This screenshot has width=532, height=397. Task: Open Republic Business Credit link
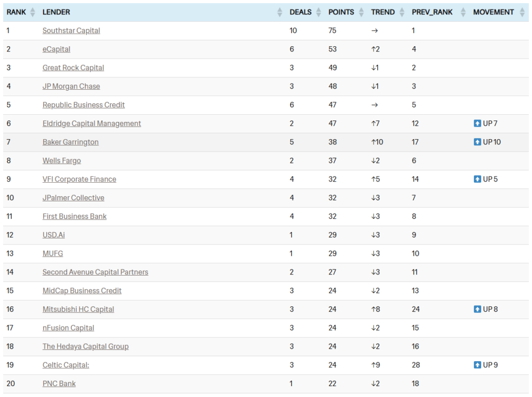pyautogui.click(x=84, y=105)
